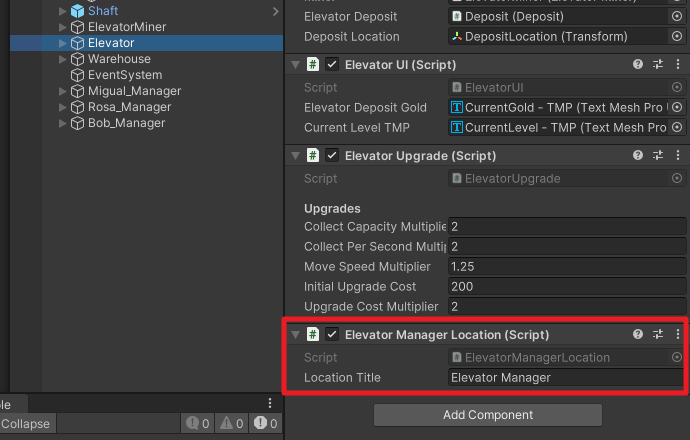Open help for Elevator UI script

[638, 65]
